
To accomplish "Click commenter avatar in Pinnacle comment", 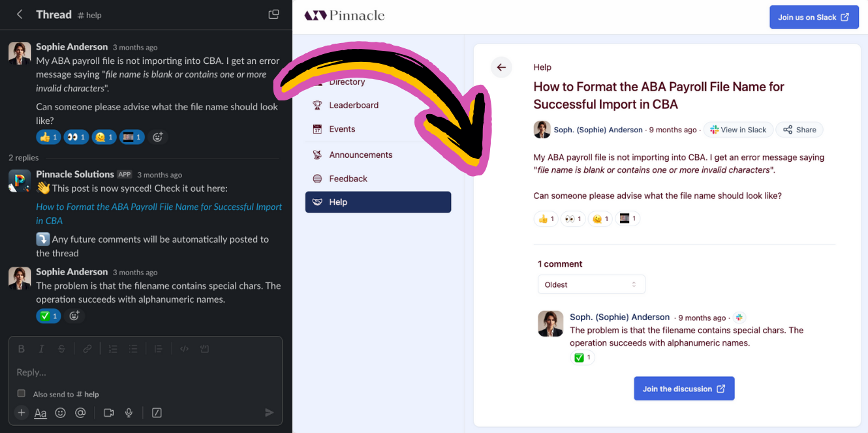I will (x=550, y=323).
